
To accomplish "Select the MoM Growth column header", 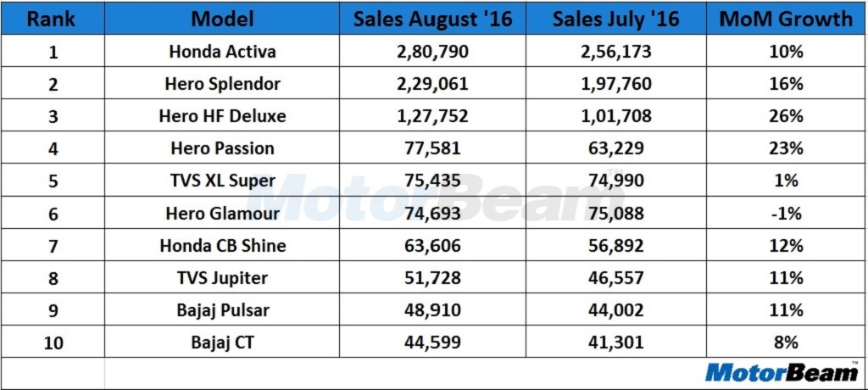I will point(786,19).
